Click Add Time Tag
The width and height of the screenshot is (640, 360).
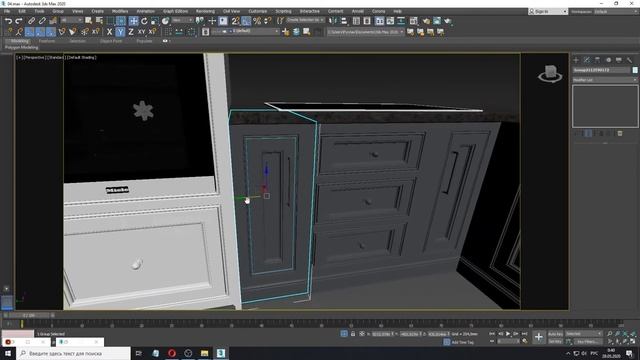click(462, 342)
